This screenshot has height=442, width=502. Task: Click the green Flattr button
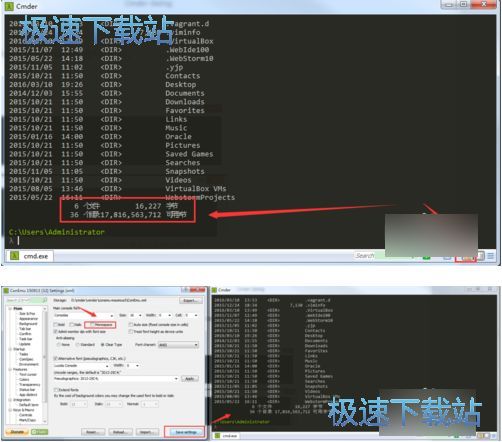39,432
